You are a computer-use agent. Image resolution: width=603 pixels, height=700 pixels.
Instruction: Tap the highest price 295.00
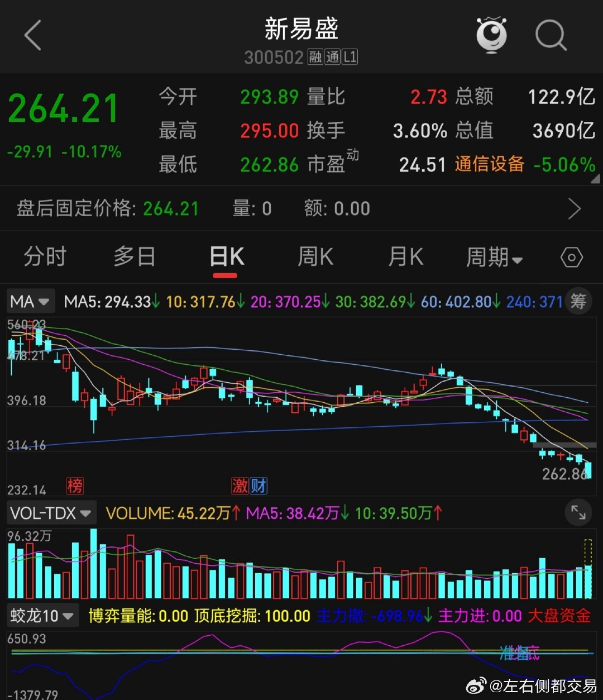click(x=270, y=131)
